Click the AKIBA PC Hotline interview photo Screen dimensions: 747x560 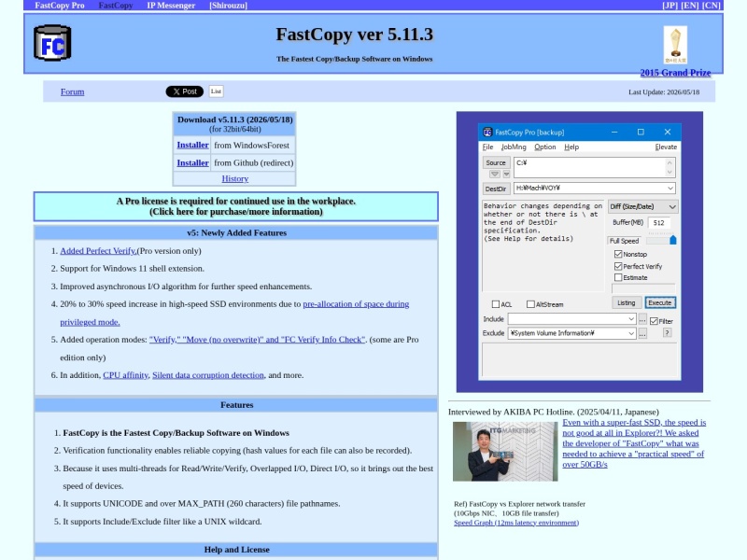[x=505, y=451]
